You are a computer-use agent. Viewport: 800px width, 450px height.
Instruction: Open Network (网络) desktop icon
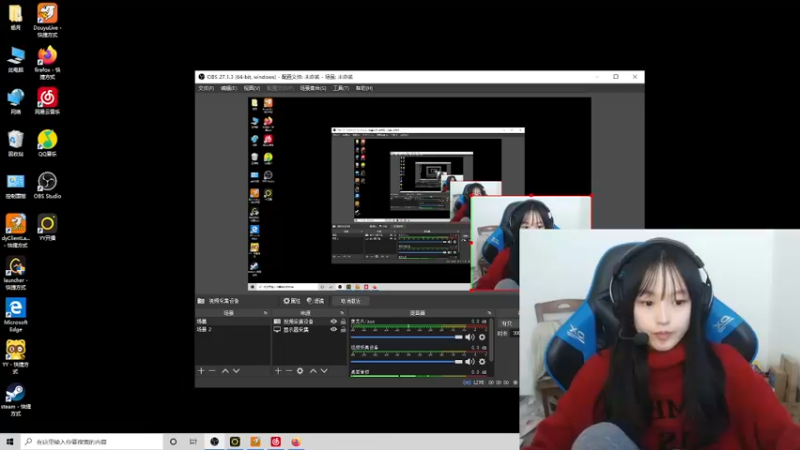[x=16, y=101]
